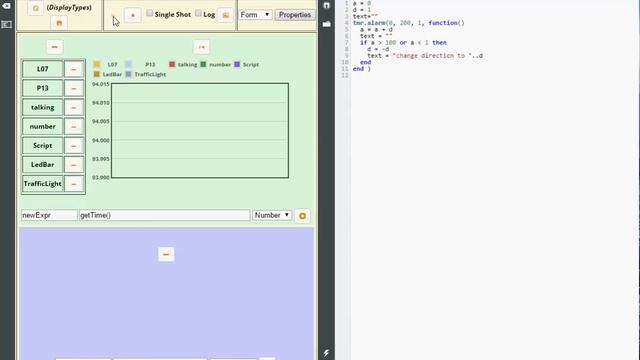The image size is (640, 360).
Task: Remove talking using its minus button
Action: (74, 107)
